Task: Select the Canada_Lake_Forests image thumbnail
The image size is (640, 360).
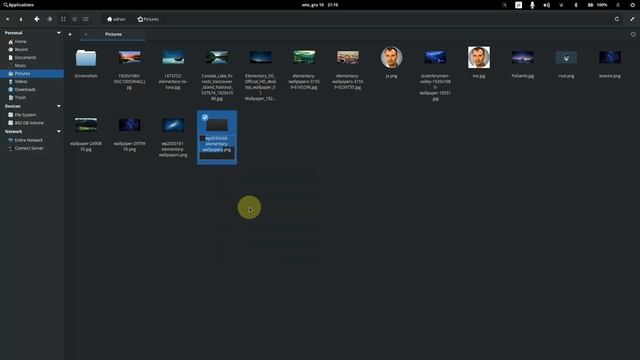Action: pos(217,57)
